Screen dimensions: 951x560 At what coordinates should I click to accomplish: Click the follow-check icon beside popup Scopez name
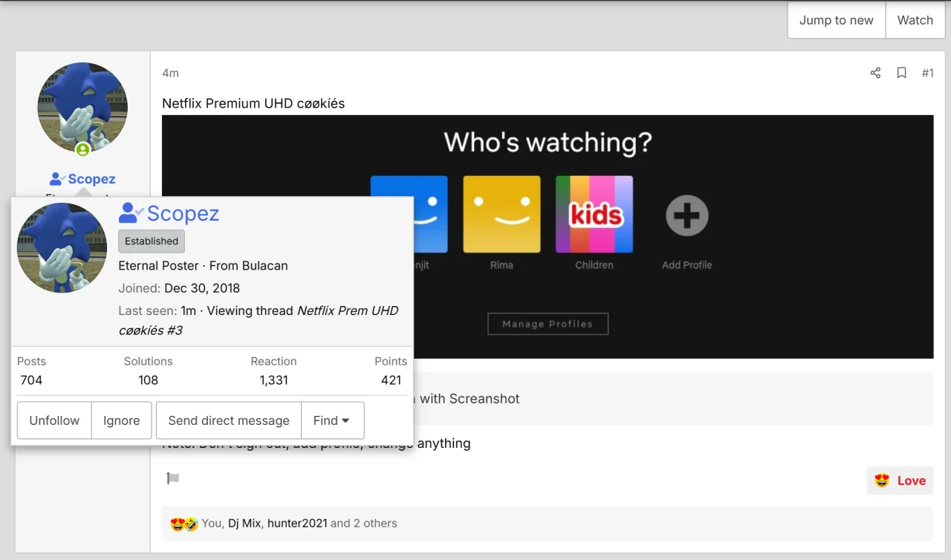131,213
